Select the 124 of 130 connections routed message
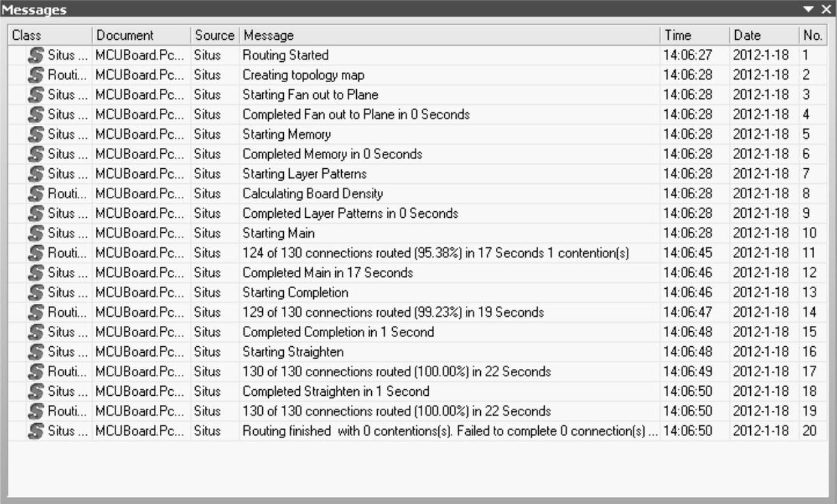This screenshot has width=837, height=504. [x=435, y=253]
